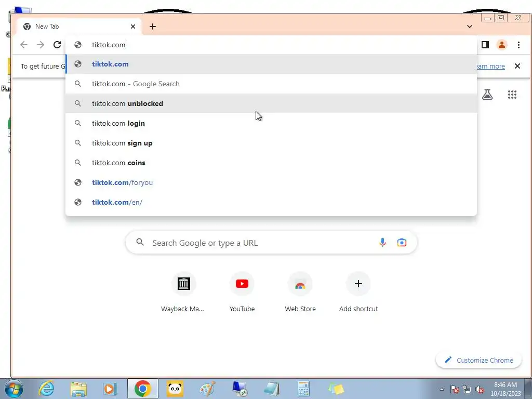Open Calculator from the taskbar
This screenshot has width=532, height=399.
click(303, 389)
